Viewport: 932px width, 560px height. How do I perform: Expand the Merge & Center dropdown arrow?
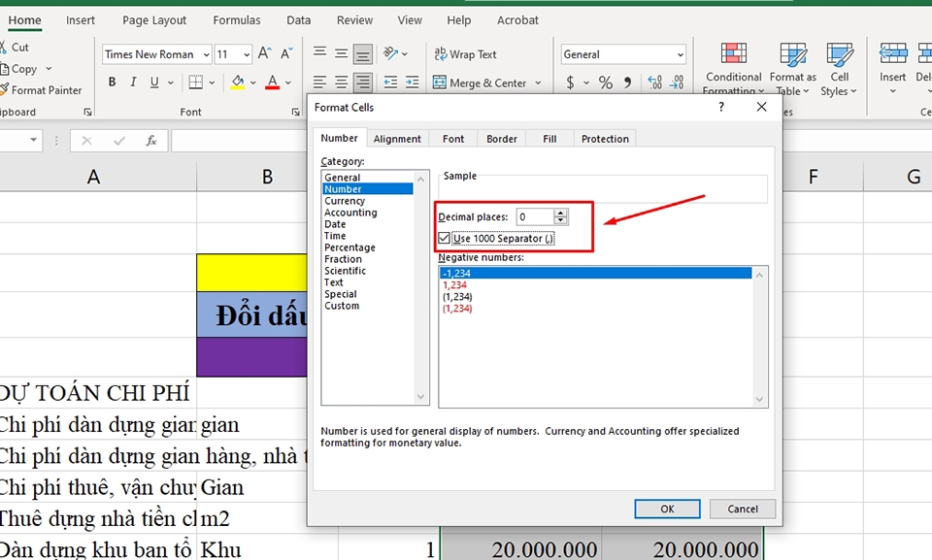tap(538, 82)
